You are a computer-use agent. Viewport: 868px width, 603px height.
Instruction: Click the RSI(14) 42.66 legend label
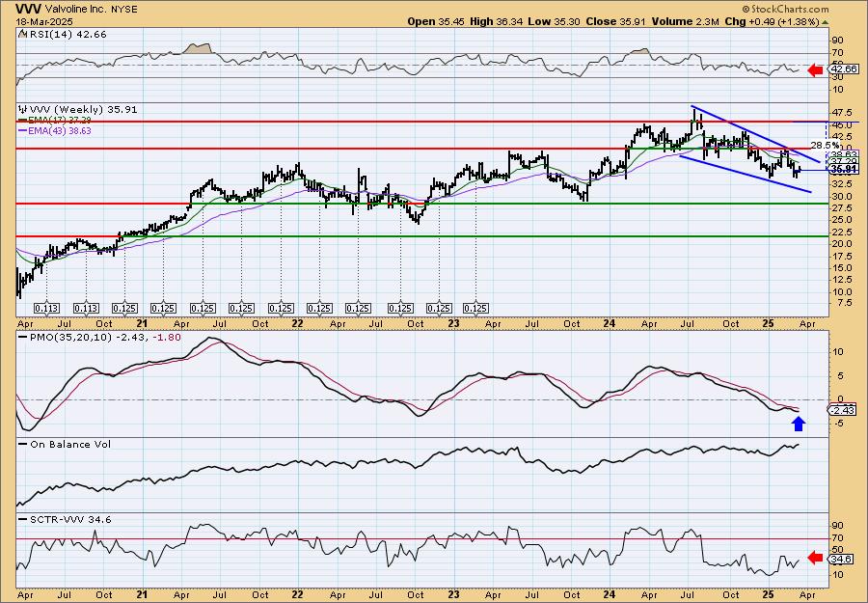[68, 35]
